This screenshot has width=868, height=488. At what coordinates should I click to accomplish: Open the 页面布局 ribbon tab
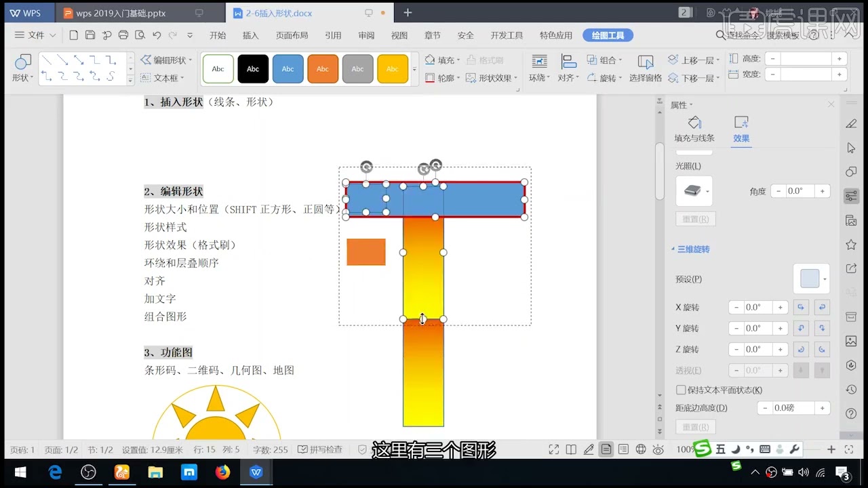pyautogui.click(x=292, y=35)
